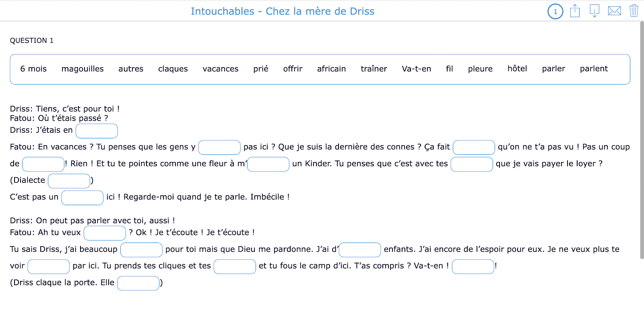644x325 pixels.
Task: Click the blank after '(Dialecte'
Action: pyautogui.click(x=69, y=181)
